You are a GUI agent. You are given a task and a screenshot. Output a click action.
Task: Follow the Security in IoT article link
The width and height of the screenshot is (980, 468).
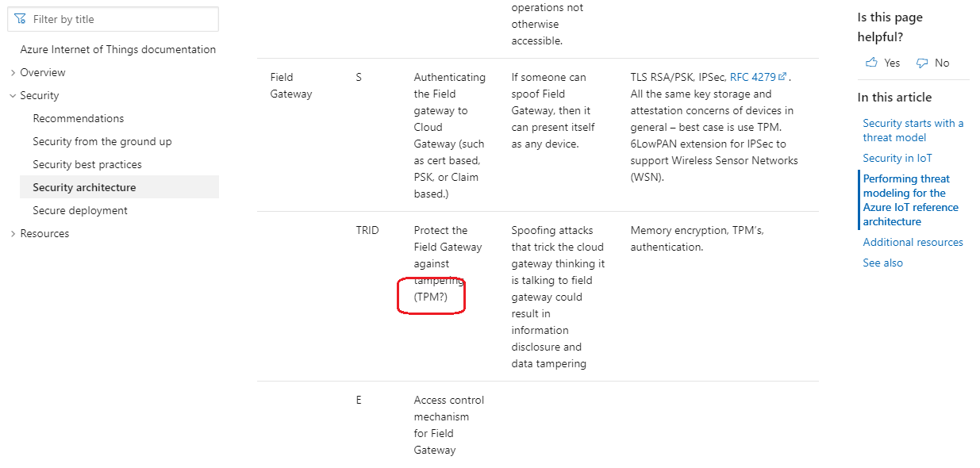point(897,157)
